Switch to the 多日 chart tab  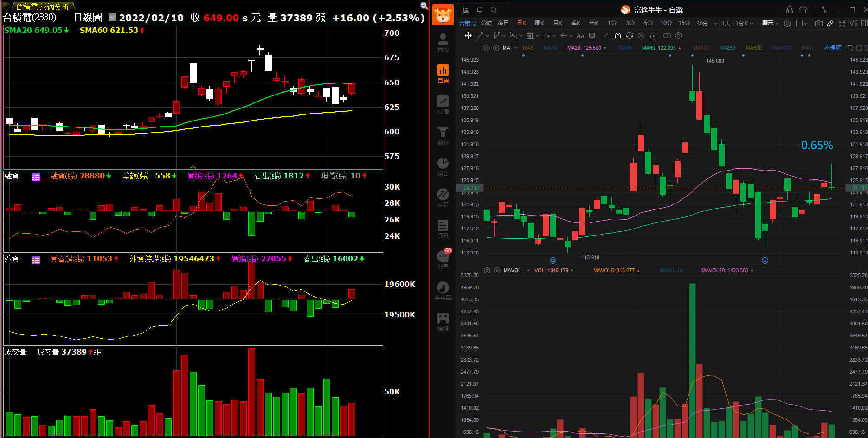coord(503,23)
